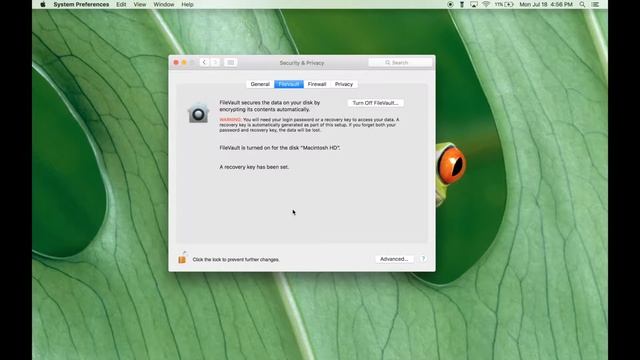The height and width of the screenshot is (360, 640).
Task: Click the 'A recovery key has been set.' text
Action: (254, 167)
